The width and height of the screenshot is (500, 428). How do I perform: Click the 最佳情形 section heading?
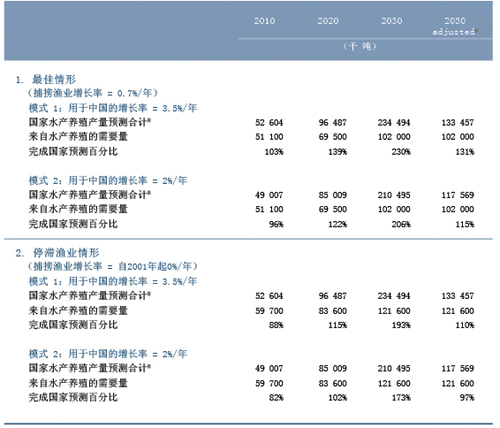[54, 80]
